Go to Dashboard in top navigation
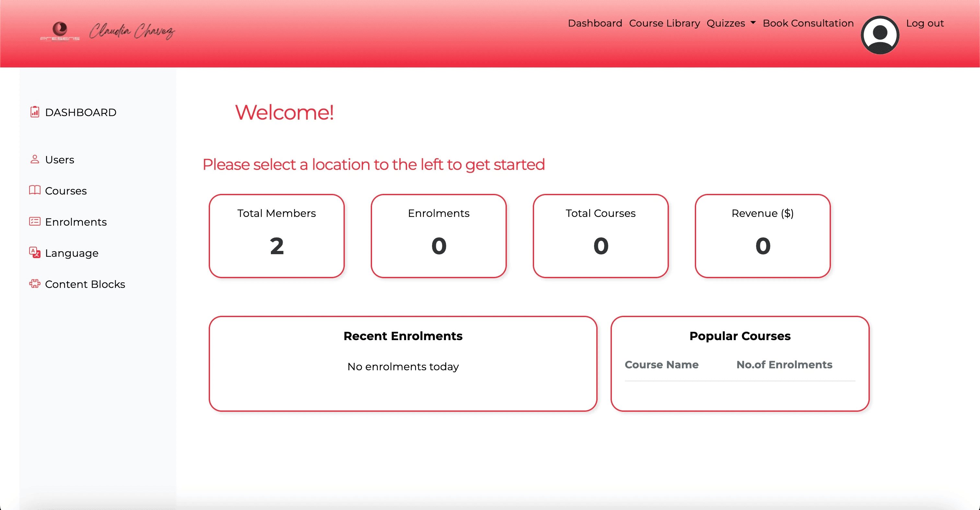The width and height of the screenshot is (980, 510). 595,23
